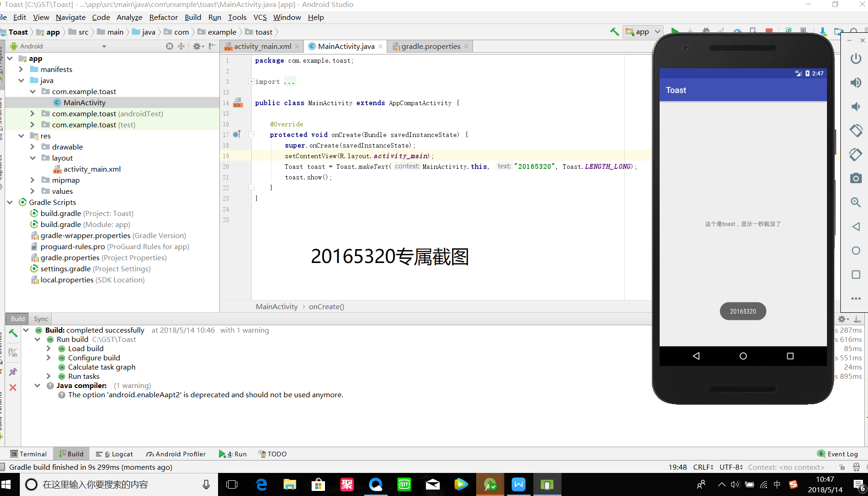Click the Windows search box on taskbar
This screenshot has width=868, height=496.
click(119, 484)
